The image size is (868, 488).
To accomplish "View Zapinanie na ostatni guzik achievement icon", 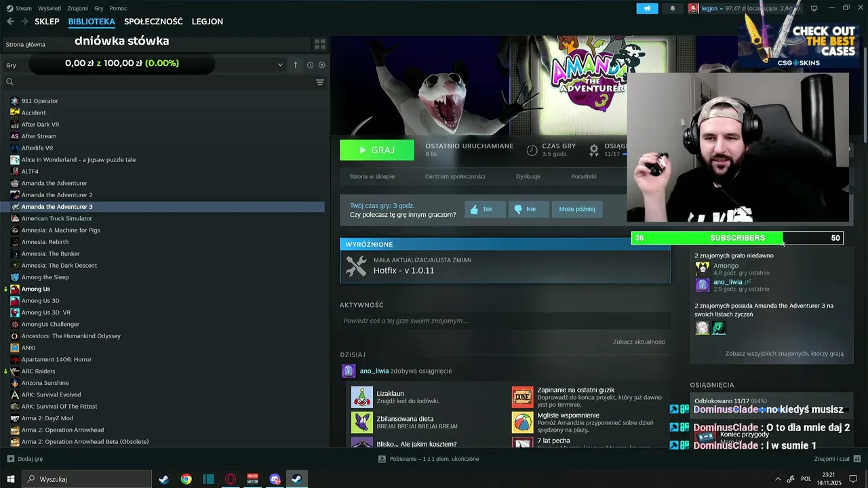I will pos(522,397).
